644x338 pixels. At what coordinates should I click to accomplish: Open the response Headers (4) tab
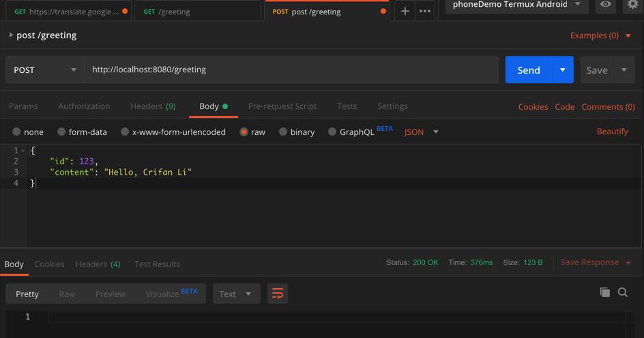[98, 264]
